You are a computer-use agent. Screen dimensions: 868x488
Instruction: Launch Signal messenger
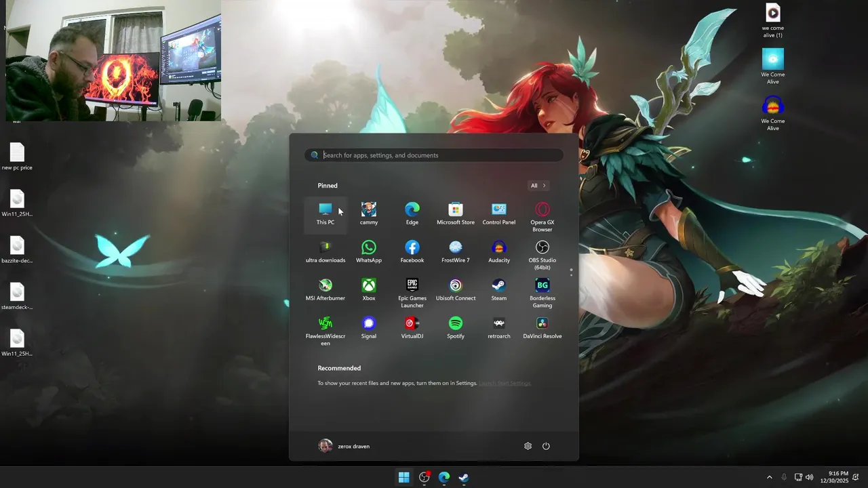click(x=369, y=328)
